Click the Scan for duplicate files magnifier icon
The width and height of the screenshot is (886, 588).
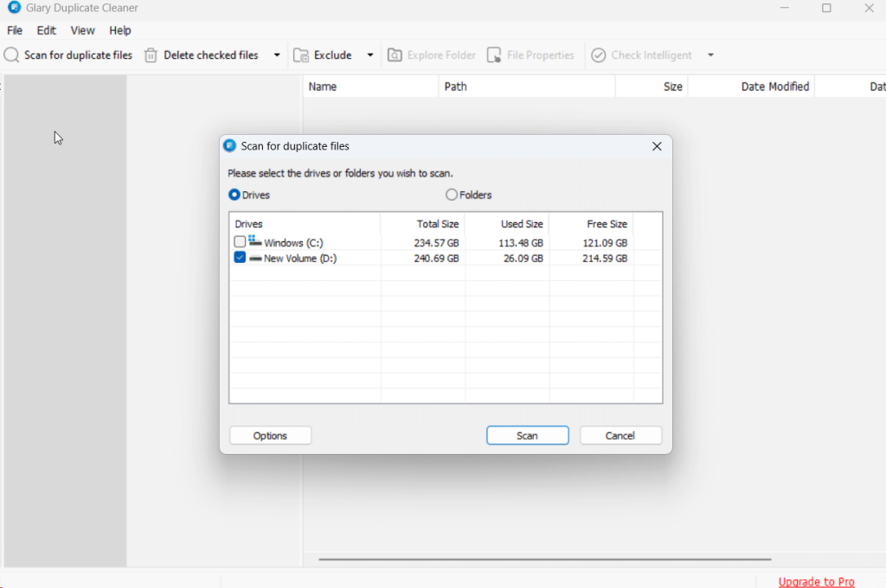[12, 54]
